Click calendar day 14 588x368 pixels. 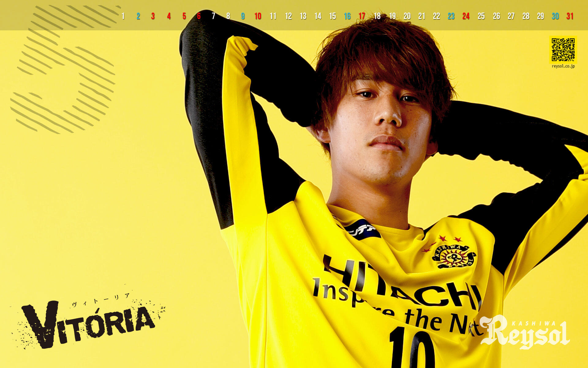coord(318,16)
